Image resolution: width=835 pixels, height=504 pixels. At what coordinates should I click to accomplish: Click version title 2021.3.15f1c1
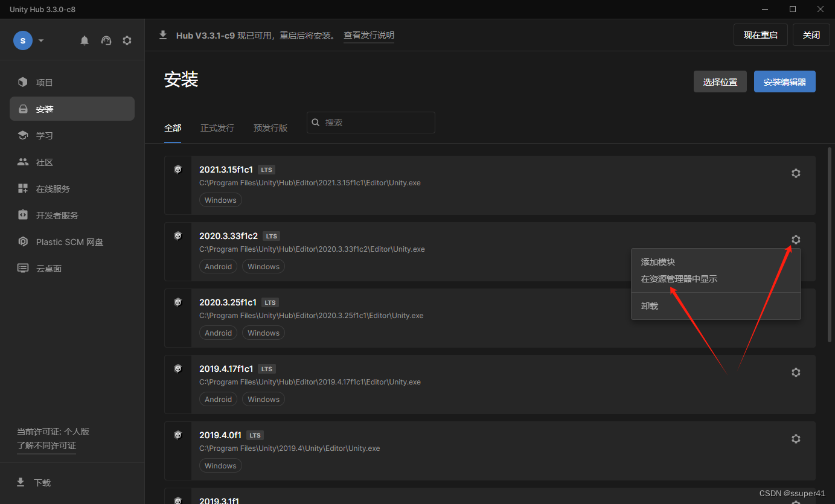coord(226,170)
